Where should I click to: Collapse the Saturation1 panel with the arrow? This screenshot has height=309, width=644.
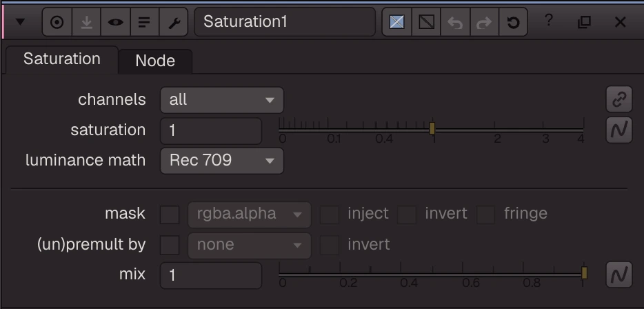20,22
